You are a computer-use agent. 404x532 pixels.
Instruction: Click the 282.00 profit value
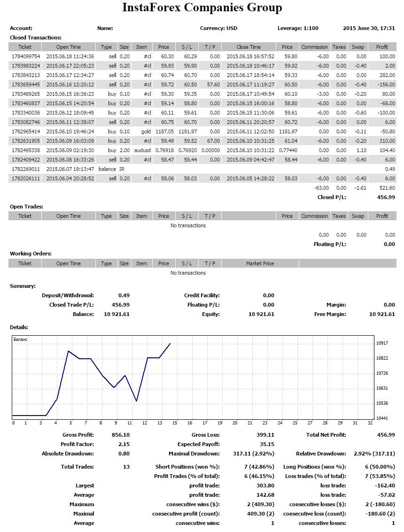coord(388,75)
